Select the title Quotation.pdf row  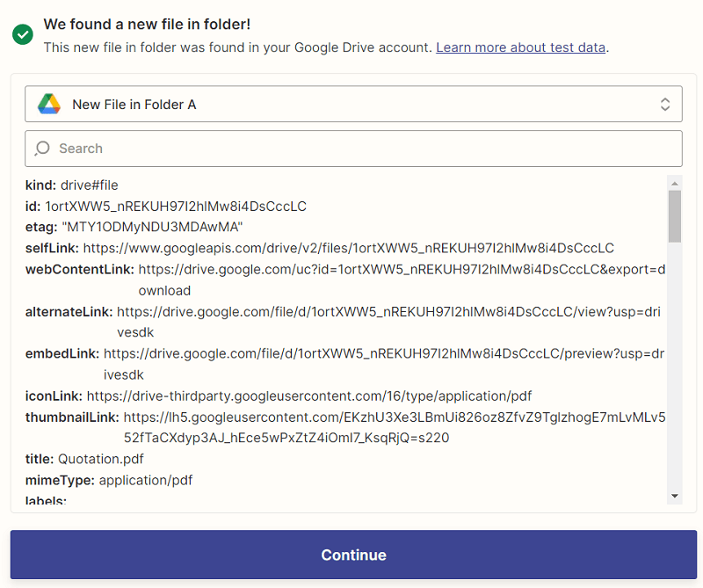(x=84, y=459)
